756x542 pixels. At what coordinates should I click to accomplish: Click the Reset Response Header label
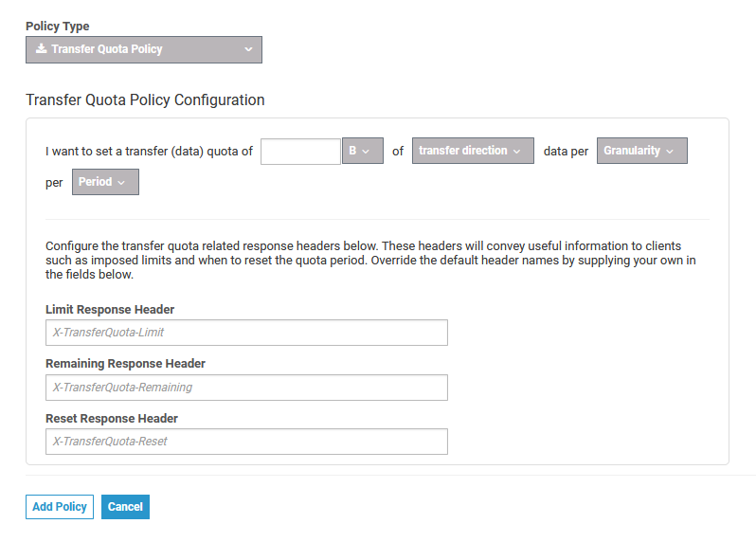[x=112, y=418]
